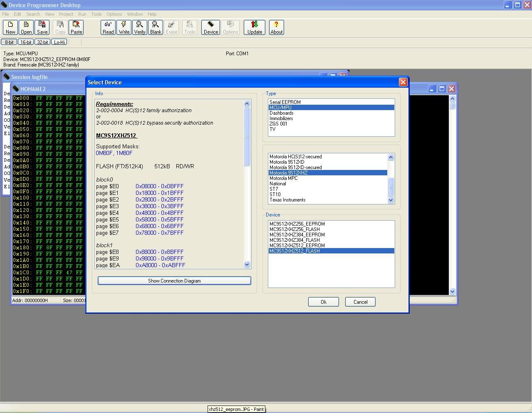The width and height of the screenshot is (532, 413).
Task: Run Verify from the toolbar
Action: click(140, 27)
